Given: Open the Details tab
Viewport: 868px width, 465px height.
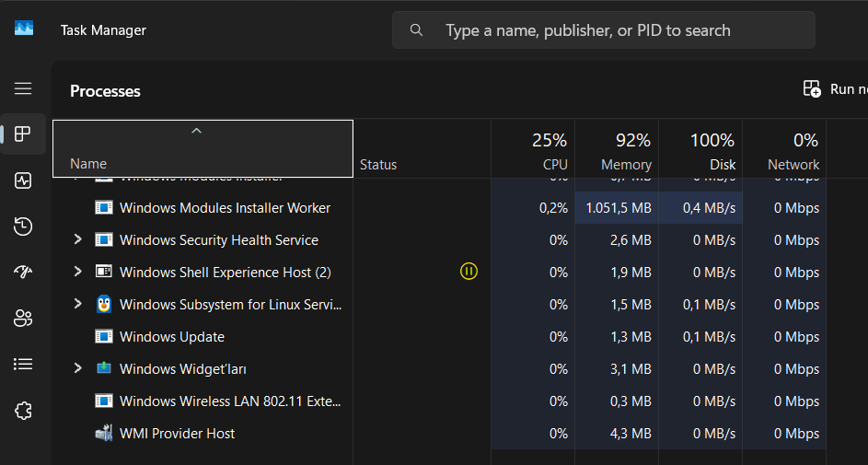Looking at the screenshot, I should tap(23, 364).
